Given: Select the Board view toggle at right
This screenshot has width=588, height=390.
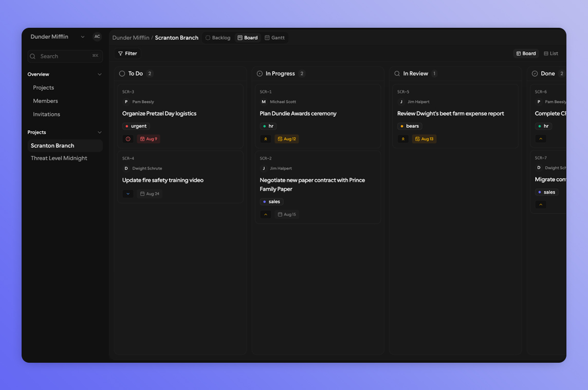Looking at the screenshot, I should tap(526, 54).
